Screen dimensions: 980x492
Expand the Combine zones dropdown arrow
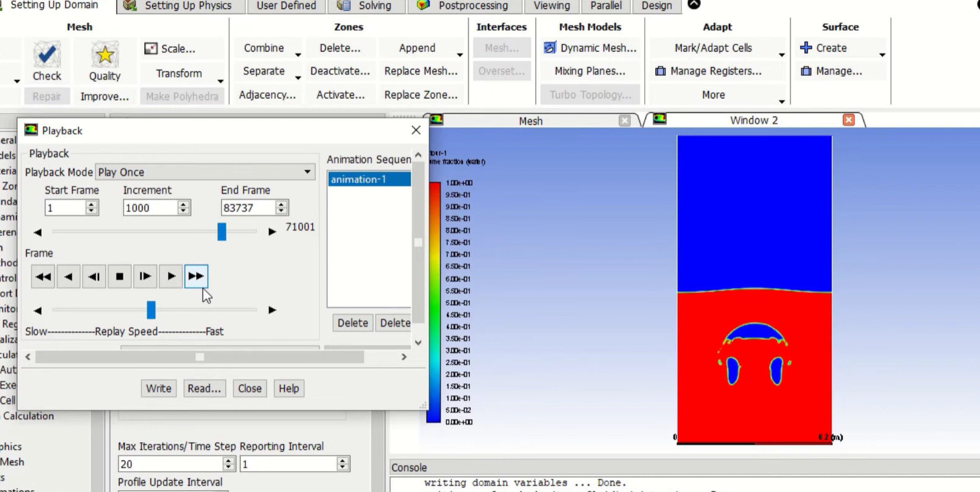[x=298, y=55]
